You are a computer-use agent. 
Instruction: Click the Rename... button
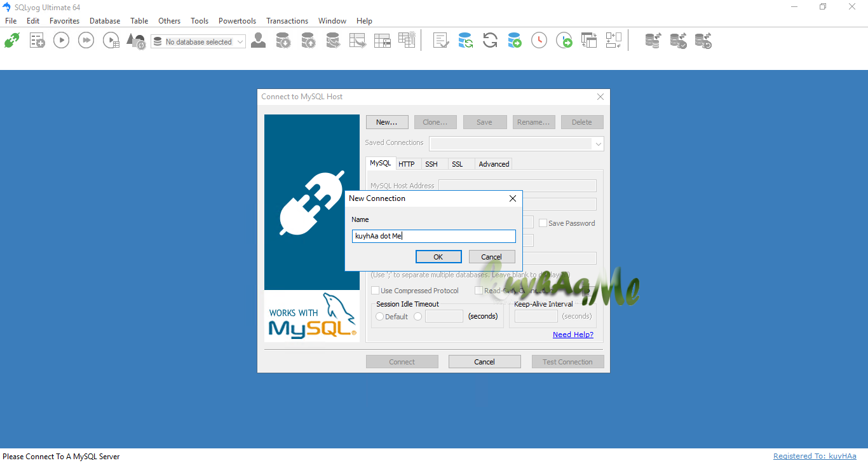coord(535,122)
